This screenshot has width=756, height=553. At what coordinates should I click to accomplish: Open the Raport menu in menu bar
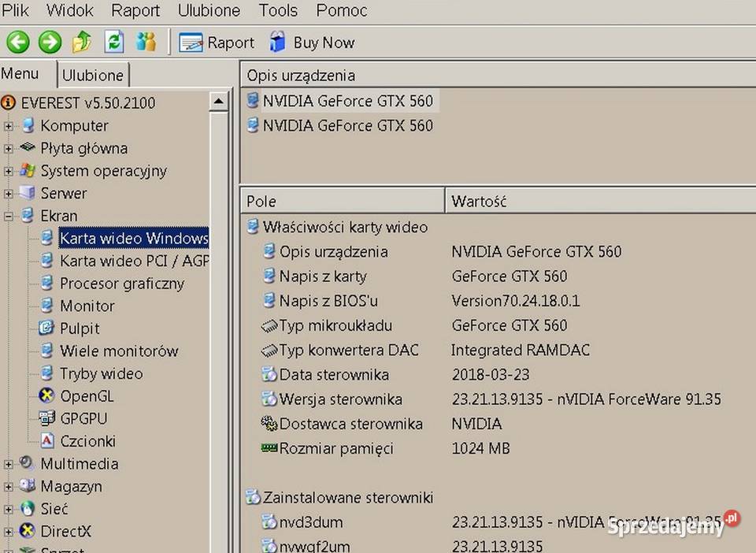pyautogui.click(x=135, y=10)
